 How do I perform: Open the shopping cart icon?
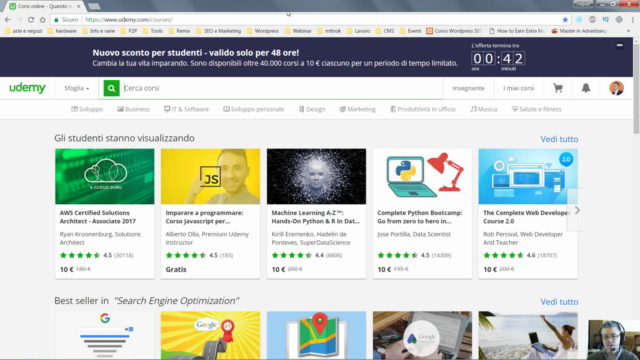point(558,88)
